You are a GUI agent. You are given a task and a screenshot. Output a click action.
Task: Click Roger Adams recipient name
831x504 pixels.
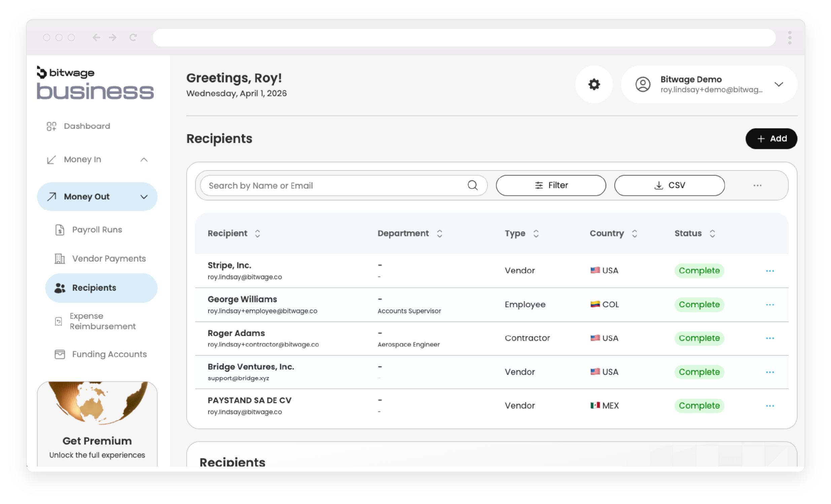[x=236, y=333]
